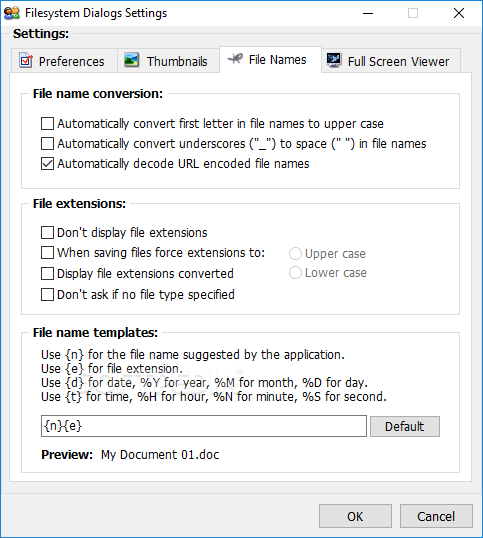Viewport: 483px width, 538px height.
Task: Click the Filesystem Dialogs app icon in title bar
Action: tap(12, 13)
